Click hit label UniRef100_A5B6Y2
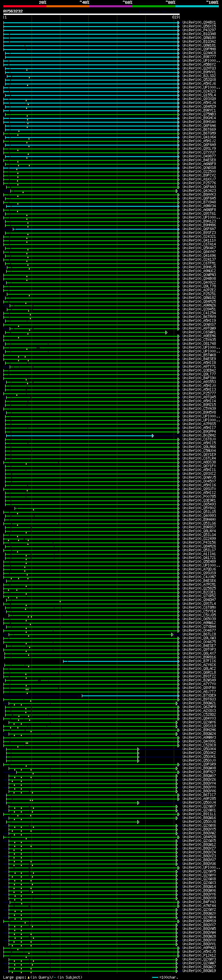 pyautogui.click(x=199, y=65)
